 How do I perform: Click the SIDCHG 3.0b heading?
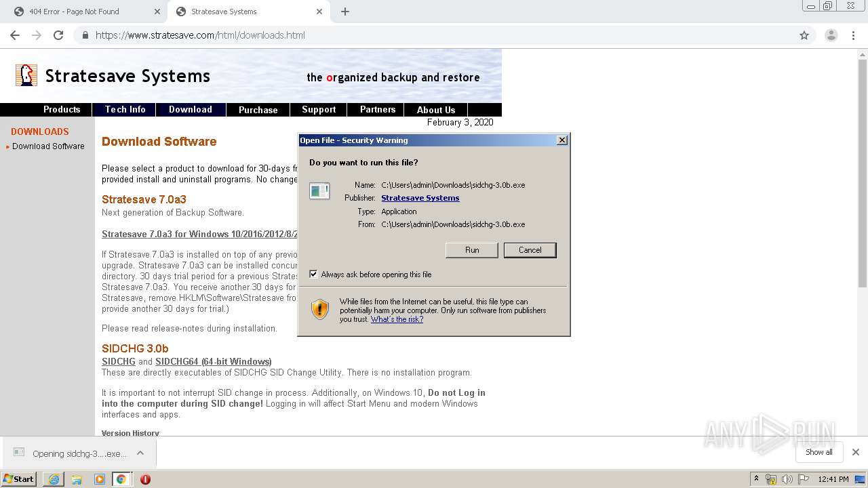click(135, 348)
